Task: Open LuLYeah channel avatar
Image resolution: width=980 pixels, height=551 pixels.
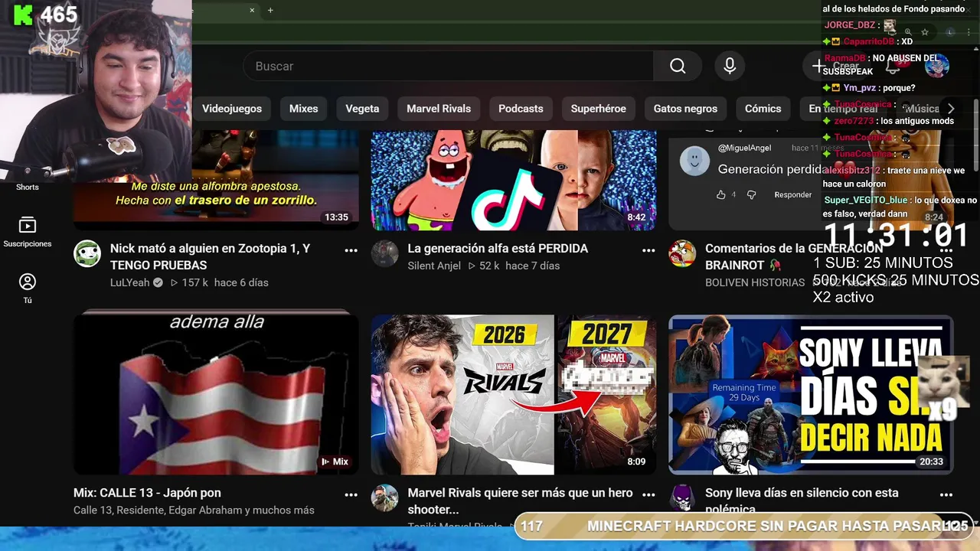Action: 87,253
